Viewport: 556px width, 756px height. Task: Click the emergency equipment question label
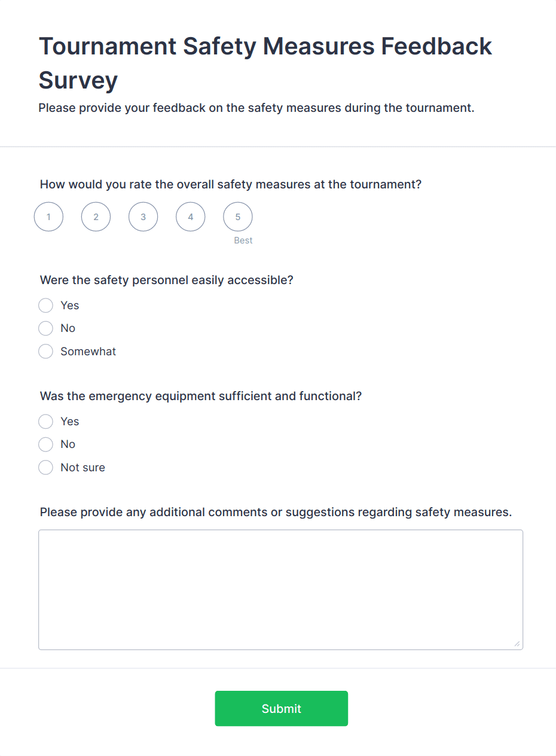pyautogui.click(x=200, y=396)
